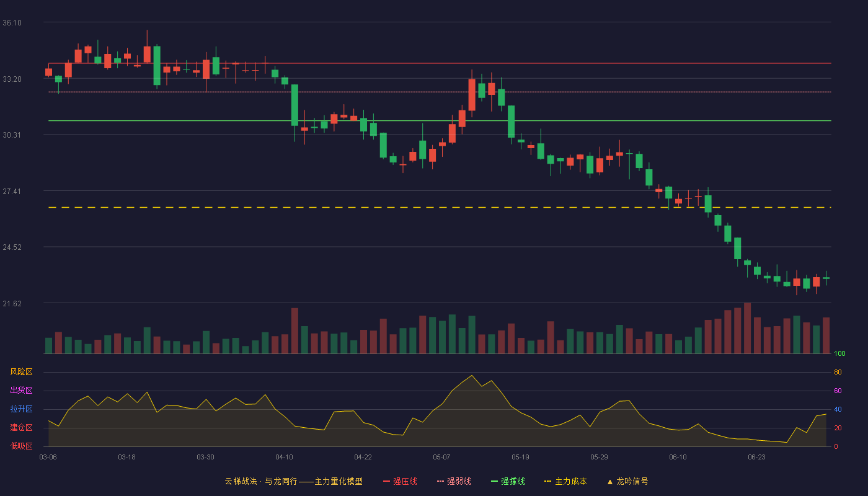
Task: Click the blue 40 indicator scale value
Action: point(838,409)
